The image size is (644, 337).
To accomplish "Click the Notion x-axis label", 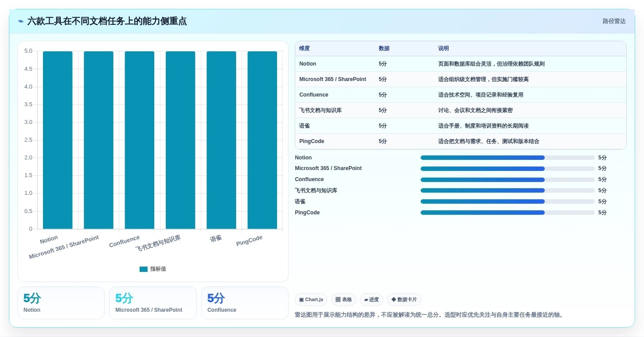I will [x=49, y=240].
